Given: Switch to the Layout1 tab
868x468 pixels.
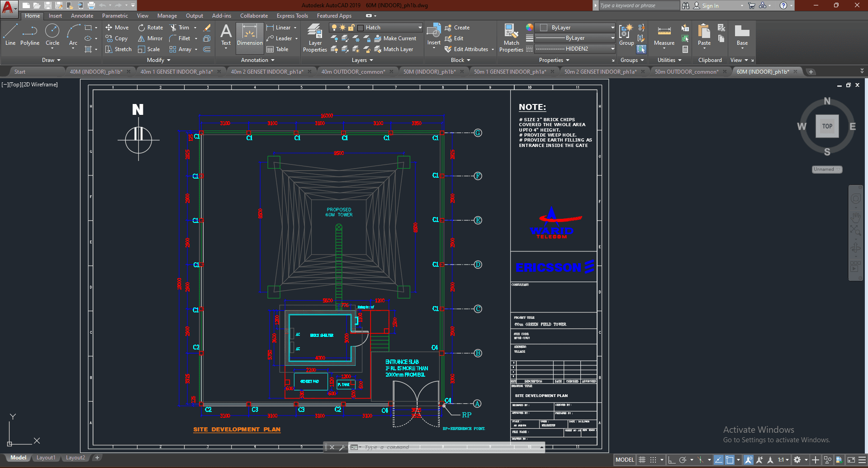Looking at the screenshot, I should pos(46,458).
